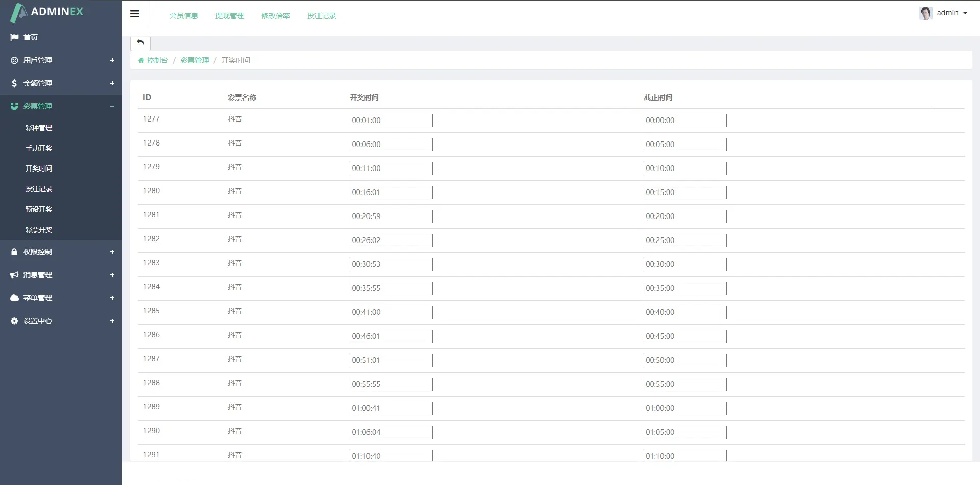
Task: Collapse the 彩票管理 minus expander
Action: click(x=112, y=106)
